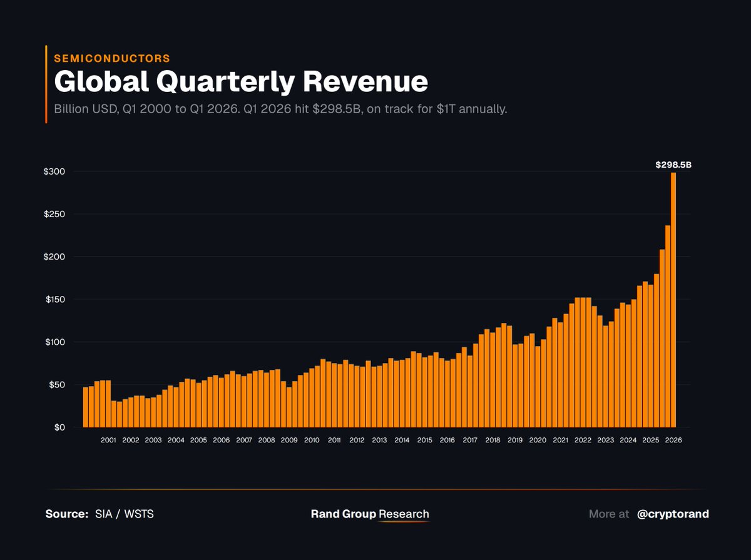Viewport: 751px width, 560px height.
Task: Click the SEMICONDUCTORS category label
Action: (112, 58)
